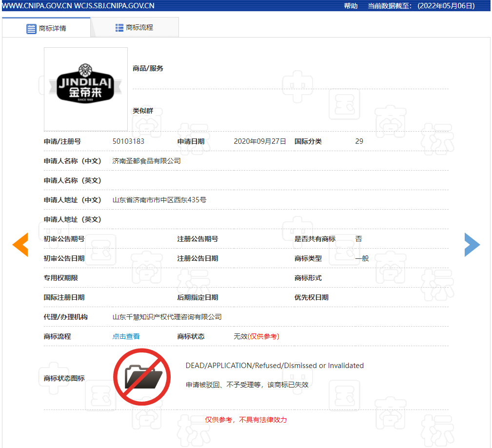The height and width of the screenshot is (448, 492).
Task: Click the 初审公告日期 label
Action: pos(64,258)
